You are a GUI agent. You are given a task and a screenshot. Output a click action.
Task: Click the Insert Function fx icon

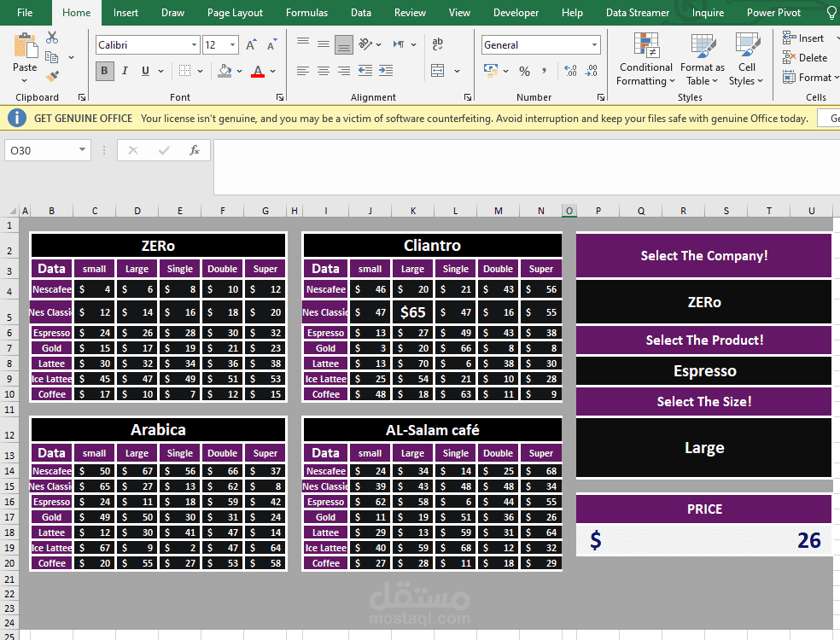[195, 150]
